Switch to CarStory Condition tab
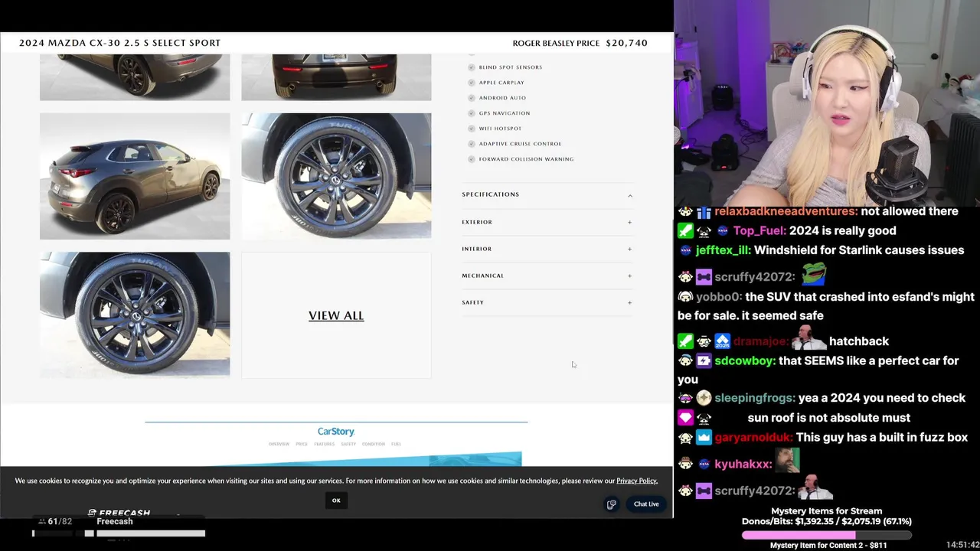This screenshot has height=551, width=980. [x=374, y=444]
